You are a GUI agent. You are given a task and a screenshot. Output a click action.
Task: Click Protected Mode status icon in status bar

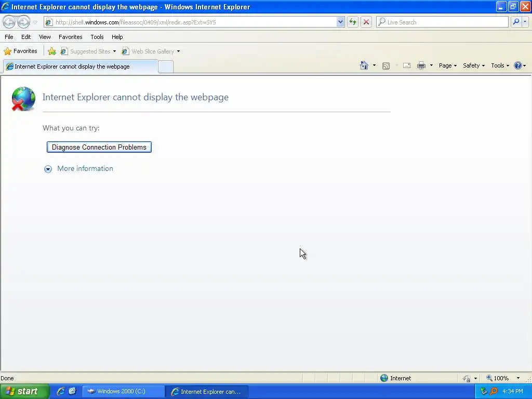point(467,378)
